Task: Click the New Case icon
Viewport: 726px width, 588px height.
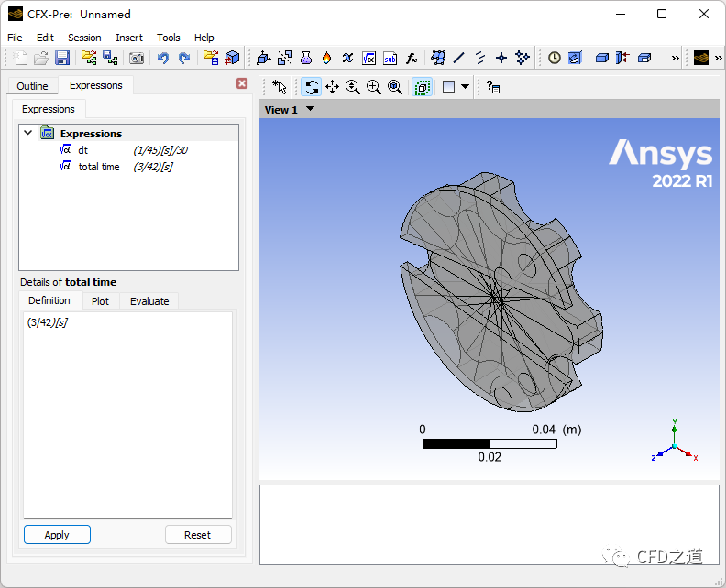Action: pos(20,59)
